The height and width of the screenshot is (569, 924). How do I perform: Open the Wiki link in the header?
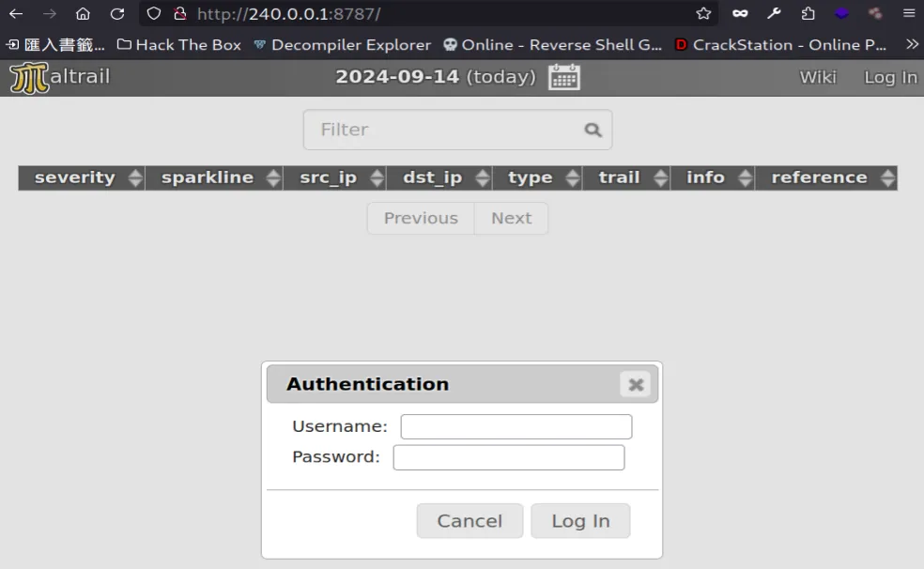pyautogui.click(x=817, y=77)
